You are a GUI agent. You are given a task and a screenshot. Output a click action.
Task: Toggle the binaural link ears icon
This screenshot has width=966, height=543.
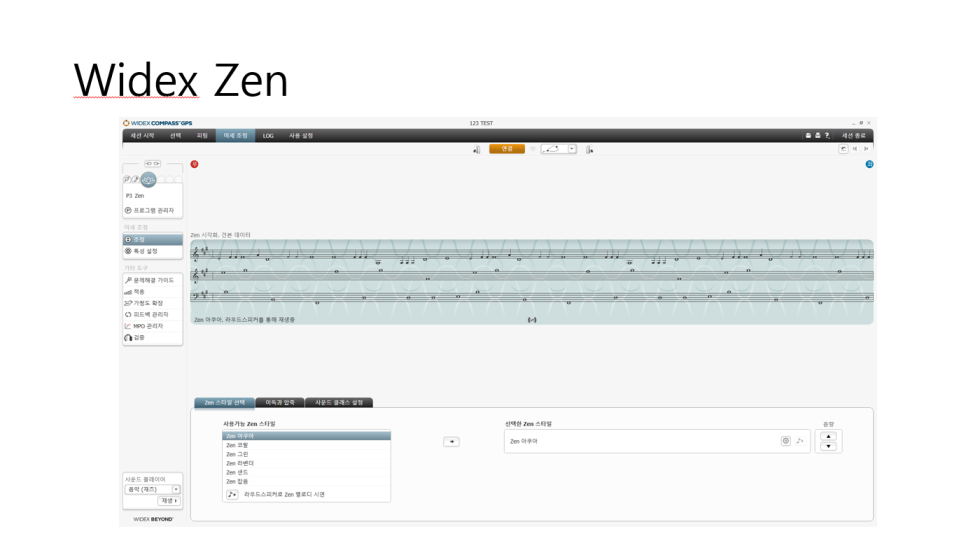tap(152, 163)
